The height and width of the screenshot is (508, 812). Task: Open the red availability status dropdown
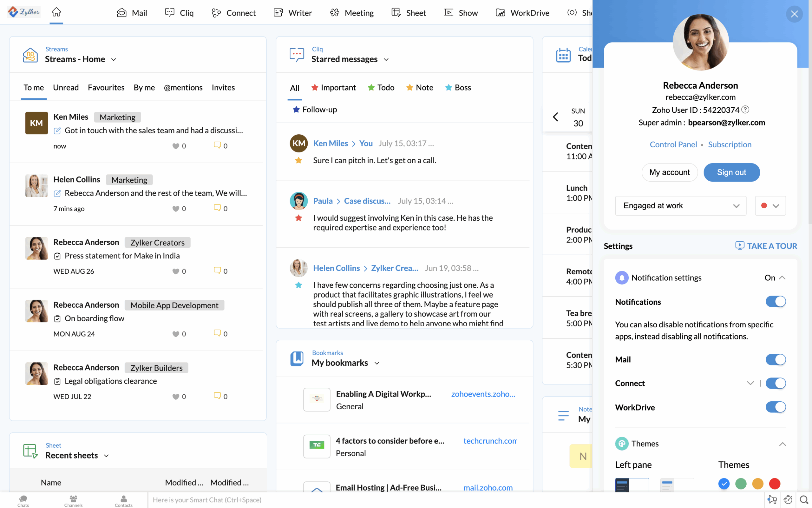point(770,206)
